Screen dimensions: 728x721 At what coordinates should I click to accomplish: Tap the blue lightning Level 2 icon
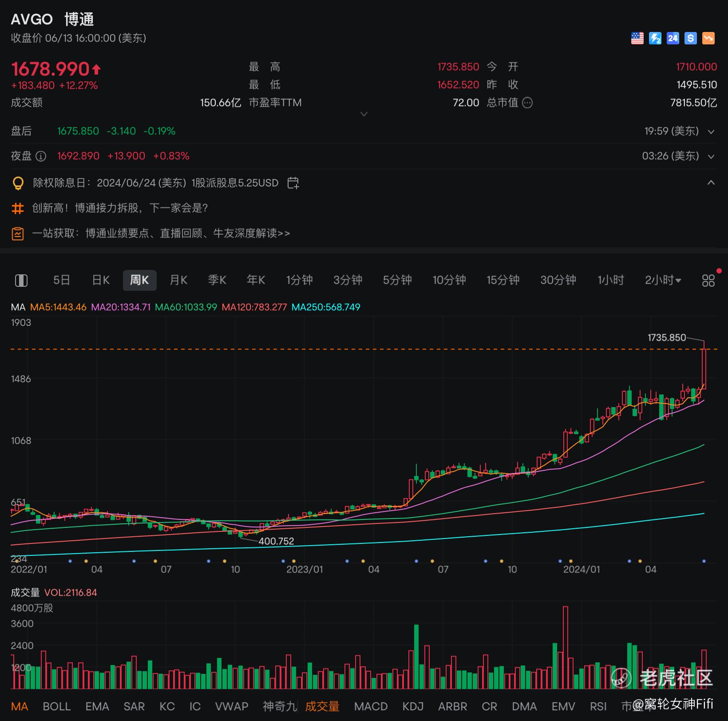click(x=655, y=38)
